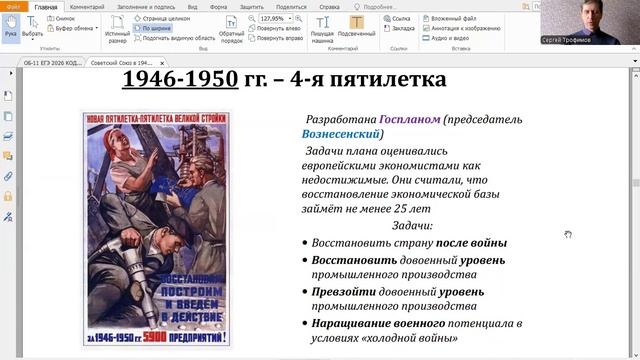Expand the left navigation panel arrow

click(x=11, y=73)
